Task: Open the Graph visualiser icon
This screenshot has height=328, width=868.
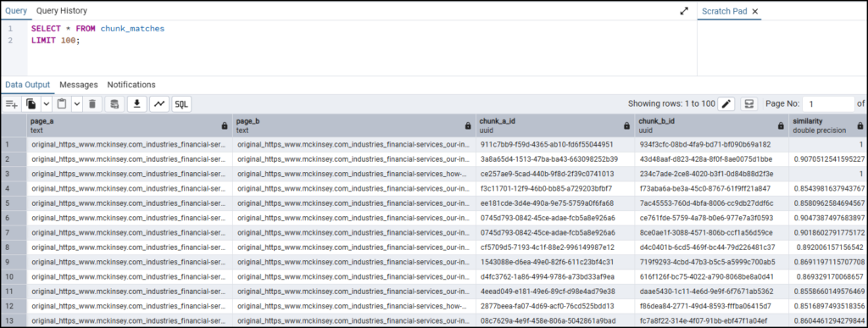Action: (159, 104)
